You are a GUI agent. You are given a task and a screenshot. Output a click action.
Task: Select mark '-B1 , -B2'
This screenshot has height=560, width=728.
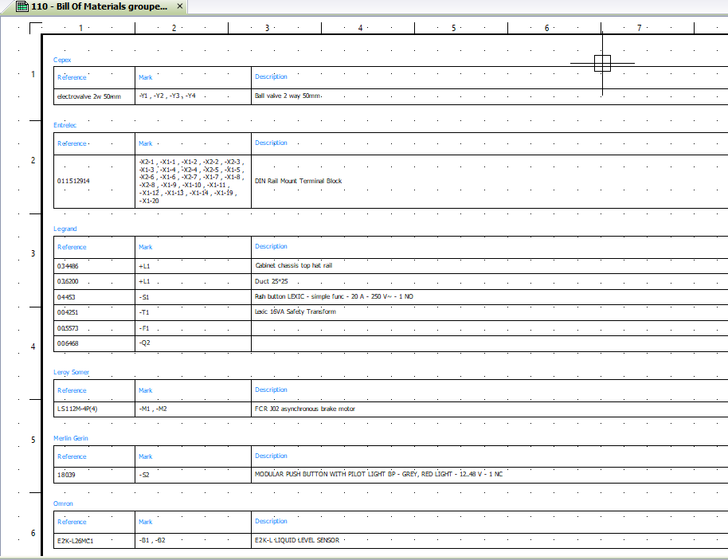point(152,541)
